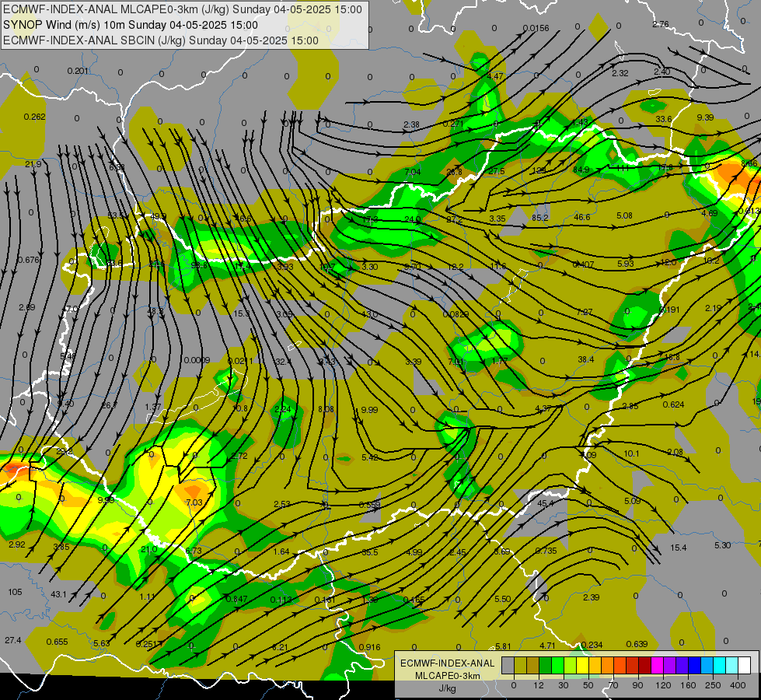Click the white swatch at legend end
The height and width of the screenshot is (700, 761).
745,665
